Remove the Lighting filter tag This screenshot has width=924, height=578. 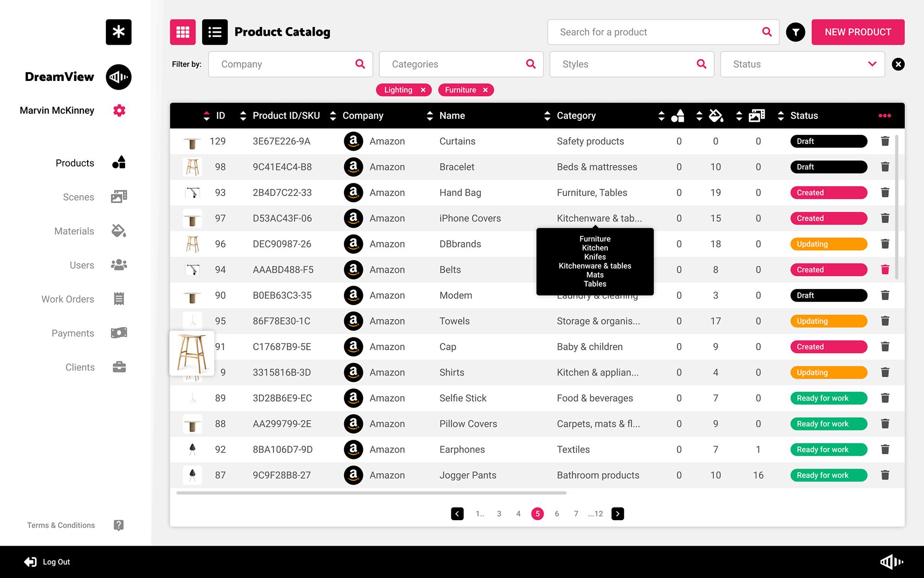tap(423, 90)
